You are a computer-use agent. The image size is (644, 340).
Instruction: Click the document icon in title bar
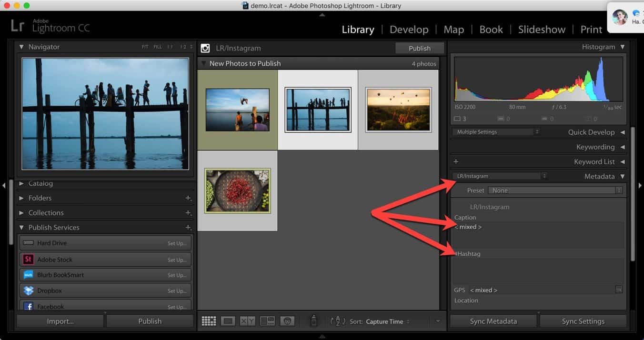(245, 6)
